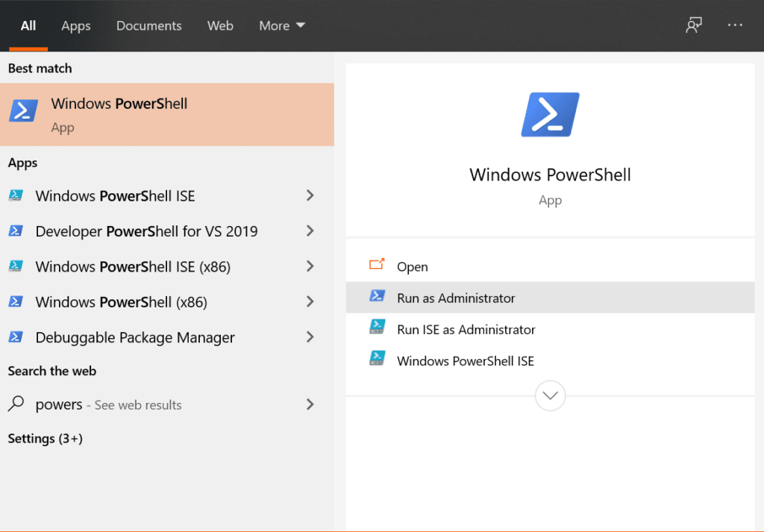Click the large PowerShell logo in preview pane
The image size is (764, 532).
coord(550,115)
